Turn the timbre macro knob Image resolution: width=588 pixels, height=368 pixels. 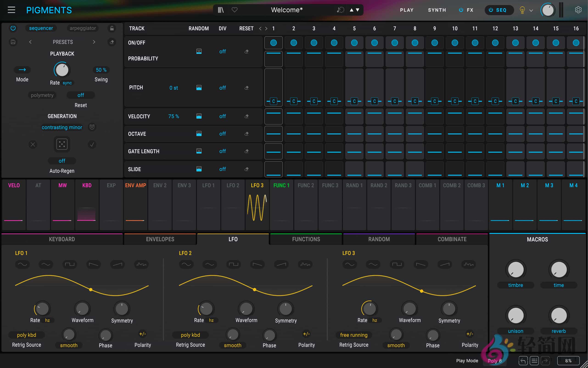(515, 270)
